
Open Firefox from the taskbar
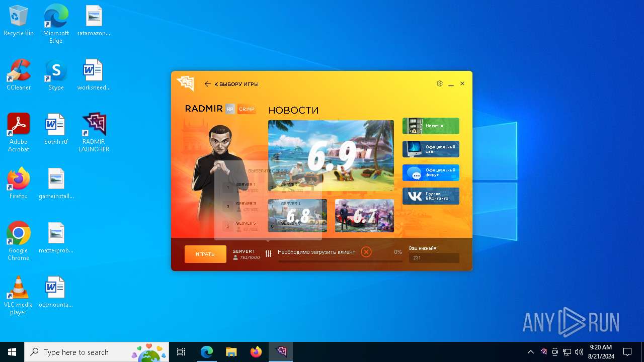256,352
